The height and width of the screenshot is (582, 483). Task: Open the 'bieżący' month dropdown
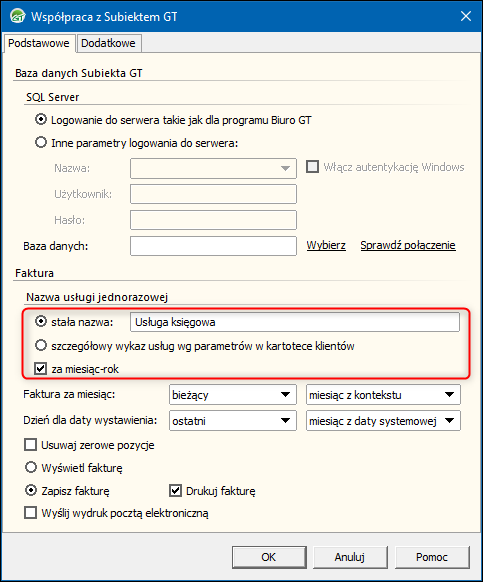(233, 395)
